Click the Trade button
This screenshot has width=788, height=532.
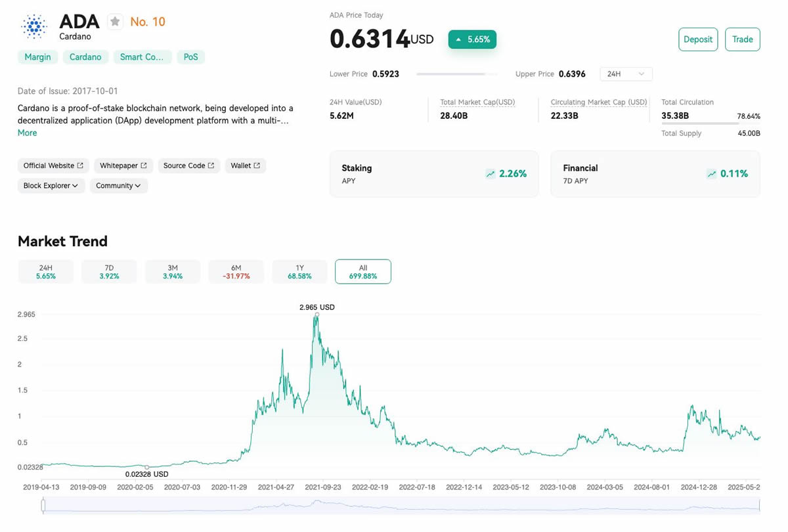pyautogui.click(x=742, y=39)
